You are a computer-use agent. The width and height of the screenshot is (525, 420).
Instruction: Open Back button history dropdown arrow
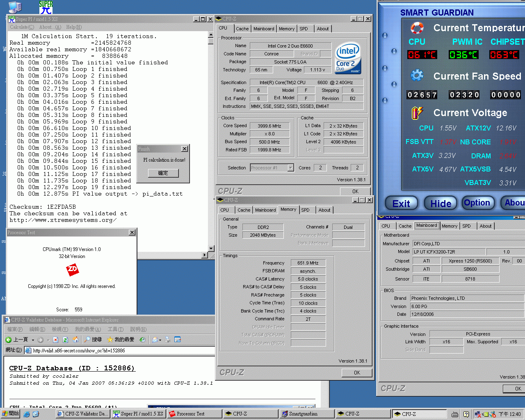[33, 340]
